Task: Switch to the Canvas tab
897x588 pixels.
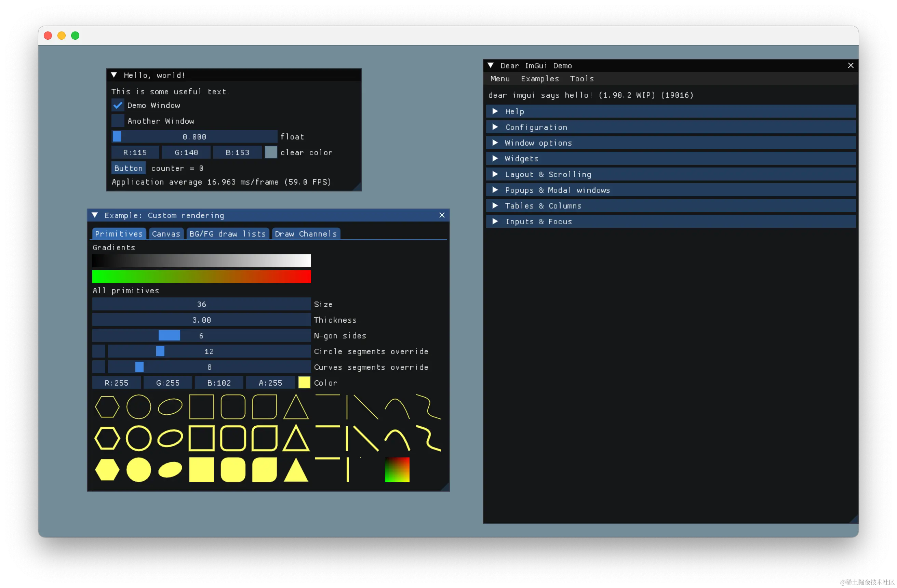Action: [166, 234]
